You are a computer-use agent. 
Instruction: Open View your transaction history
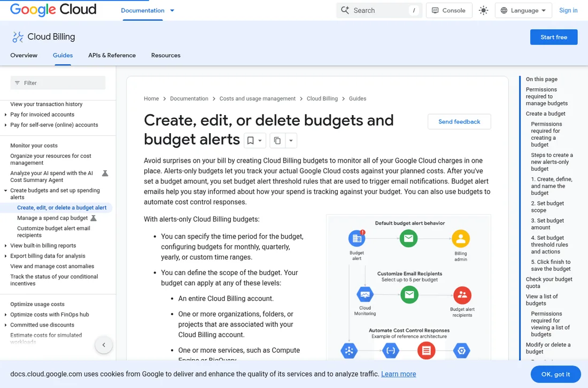[46, 104]
